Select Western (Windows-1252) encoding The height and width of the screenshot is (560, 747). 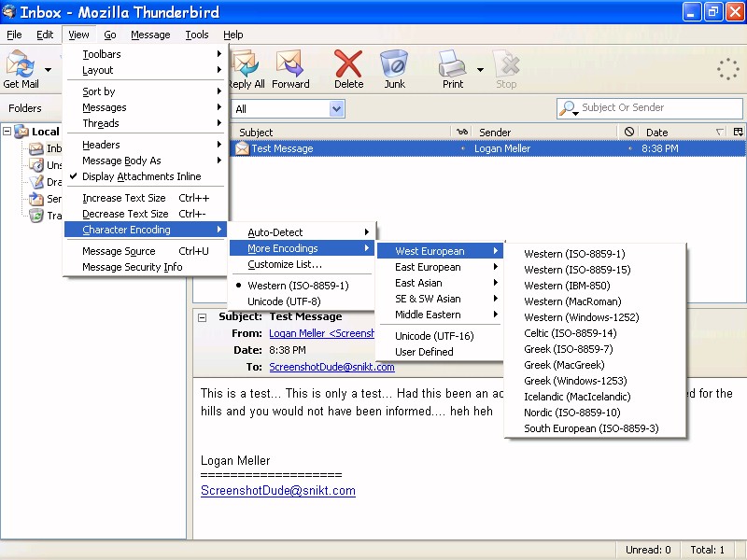point(596,317)
